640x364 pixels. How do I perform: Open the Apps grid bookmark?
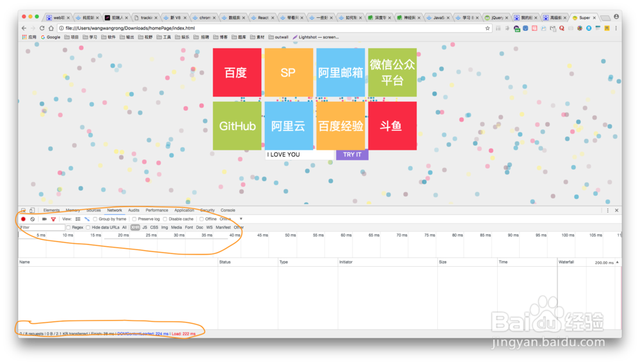tap(29, 37)
